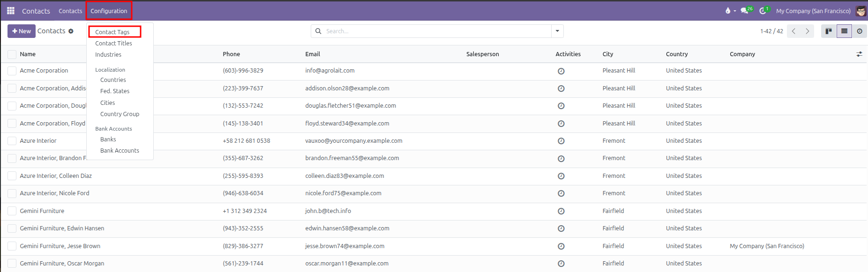The image size is (868, 272).
Task: Click activity clock for Acme Corporation row
Action: 561,71
